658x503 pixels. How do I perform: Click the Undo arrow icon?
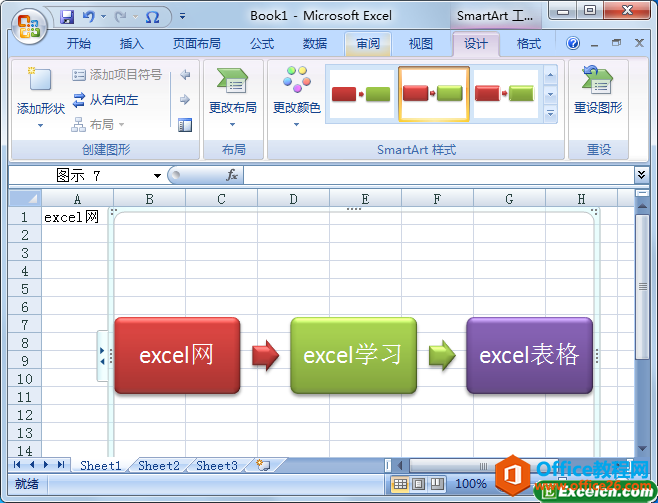(89, 17)
